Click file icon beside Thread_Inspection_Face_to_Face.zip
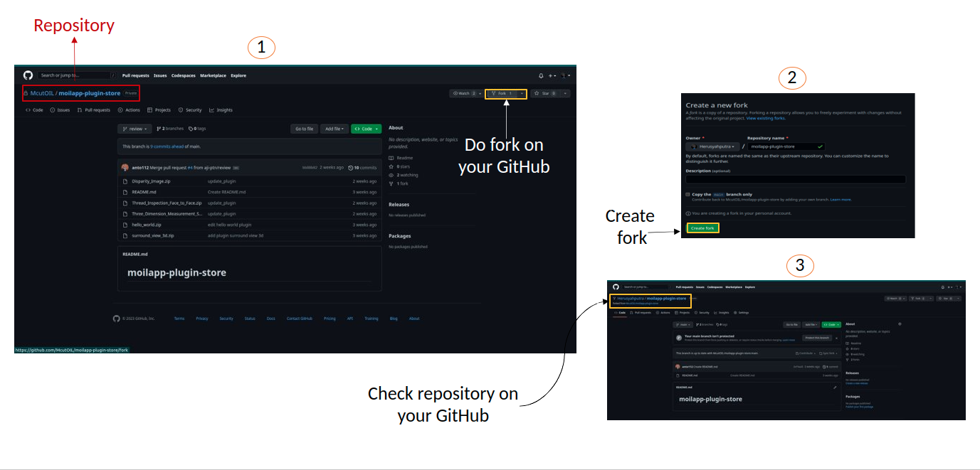980x470 pixels. point(125,203)
